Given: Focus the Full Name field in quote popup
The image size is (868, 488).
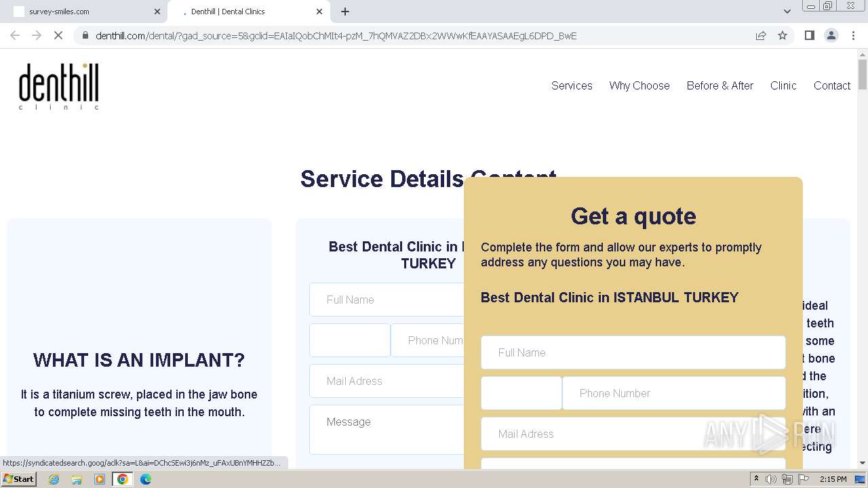Looking at the screenshot, I should [633, 352].
